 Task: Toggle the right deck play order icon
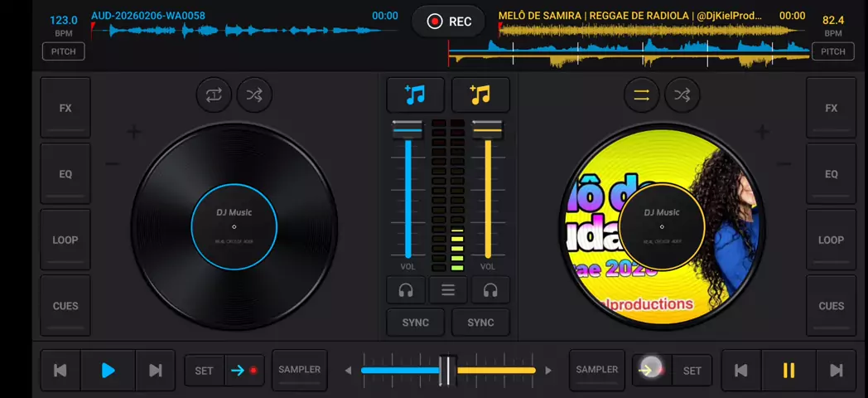641,95
